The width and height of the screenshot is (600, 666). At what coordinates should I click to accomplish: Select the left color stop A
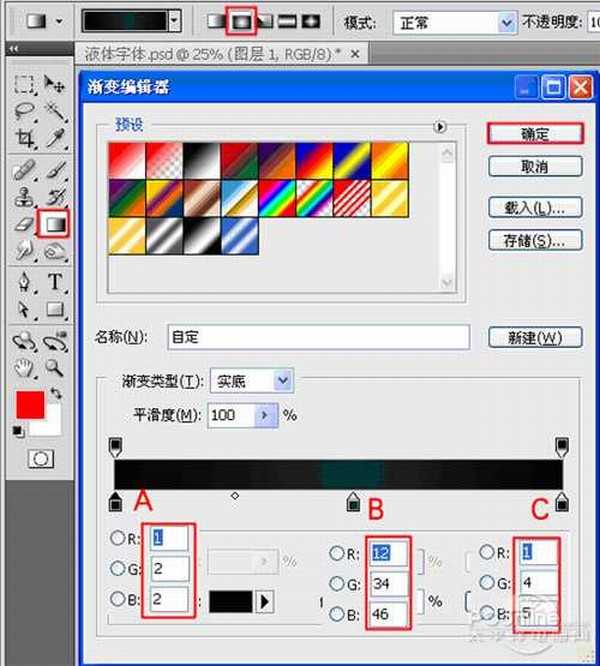click(115, 502)
